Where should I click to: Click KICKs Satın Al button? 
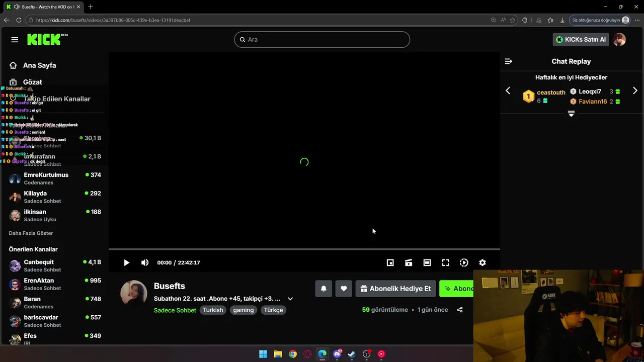581,40
